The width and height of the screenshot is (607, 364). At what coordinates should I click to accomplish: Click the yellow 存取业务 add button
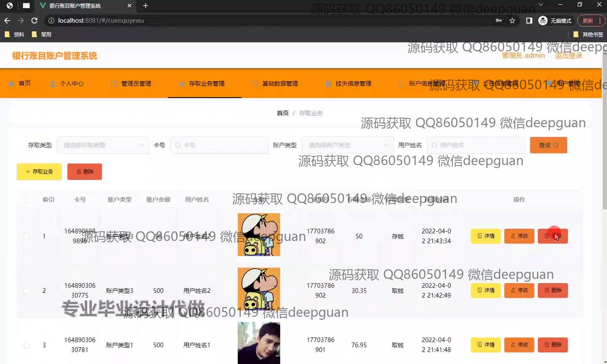[39, 171]
